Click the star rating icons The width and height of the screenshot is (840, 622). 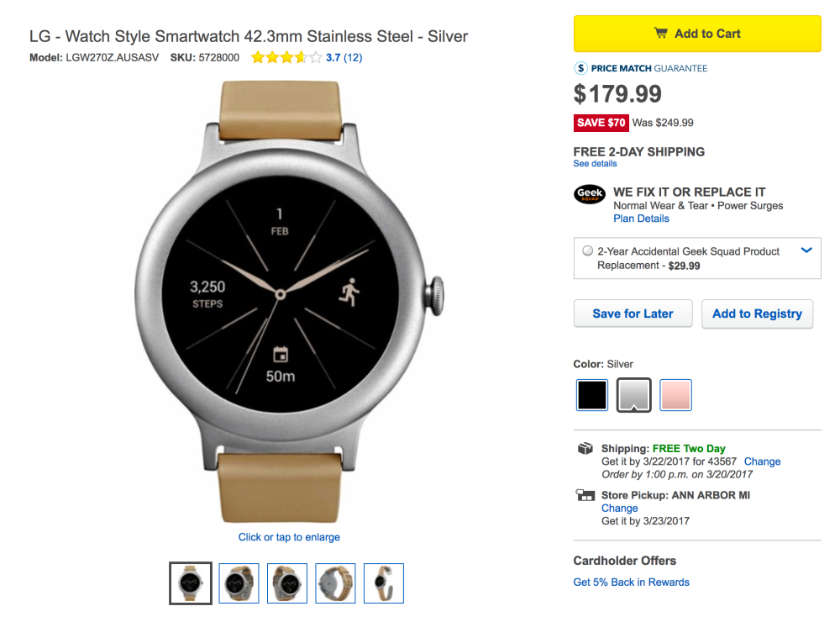286,58
